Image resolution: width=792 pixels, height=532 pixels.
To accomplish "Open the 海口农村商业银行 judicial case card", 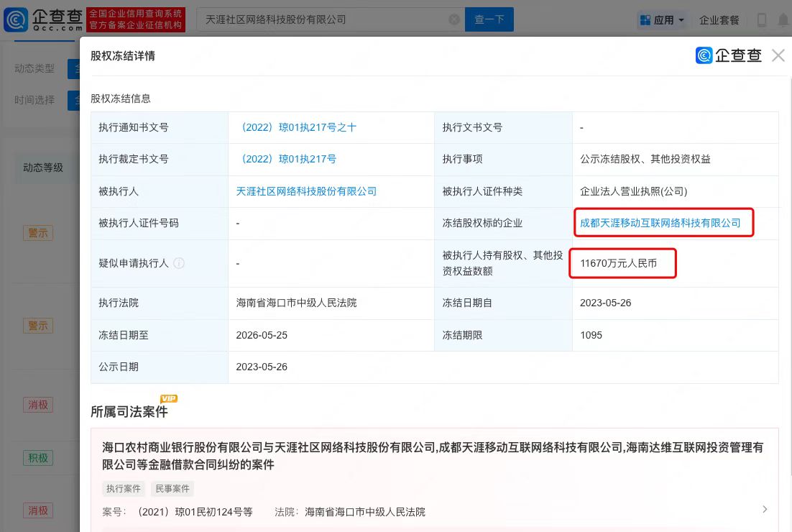I will tap(434, 479).
